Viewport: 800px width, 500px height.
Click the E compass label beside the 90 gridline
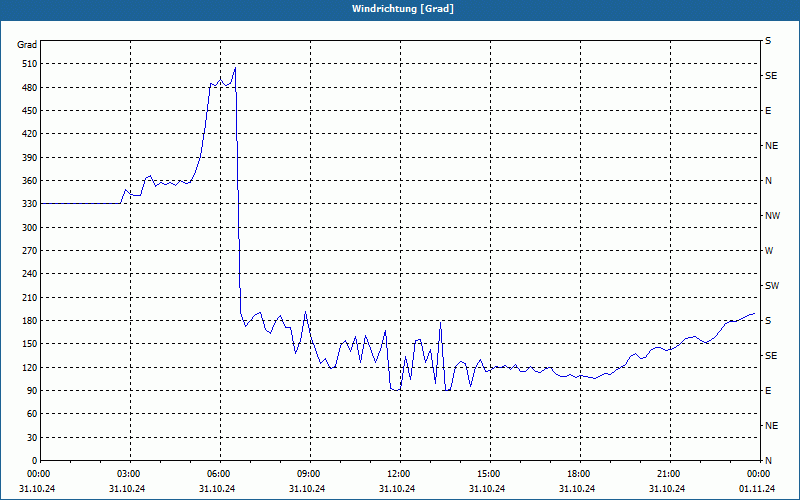[768, 391]
